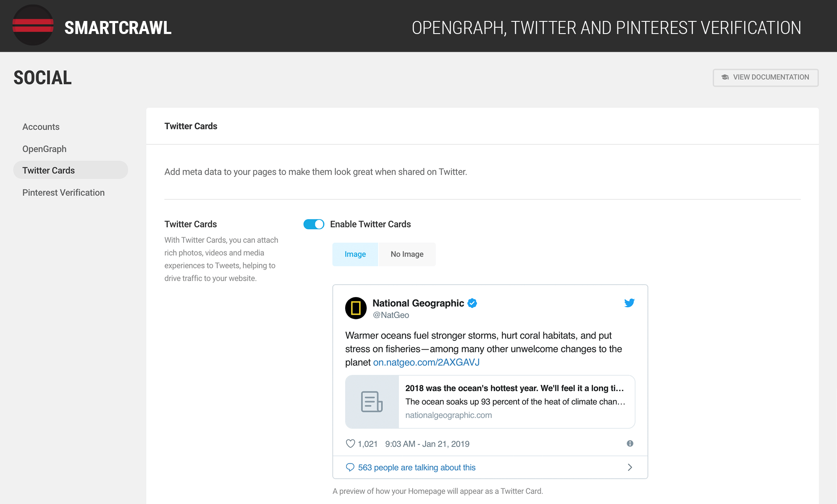Disable the Enable Twitter Cards toggle

[314, 224]
